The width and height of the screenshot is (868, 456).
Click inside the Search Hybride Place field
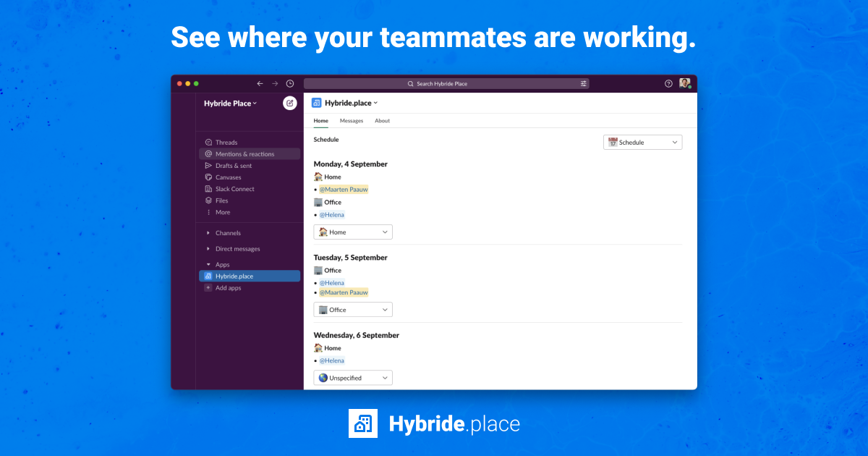[444, 83]
